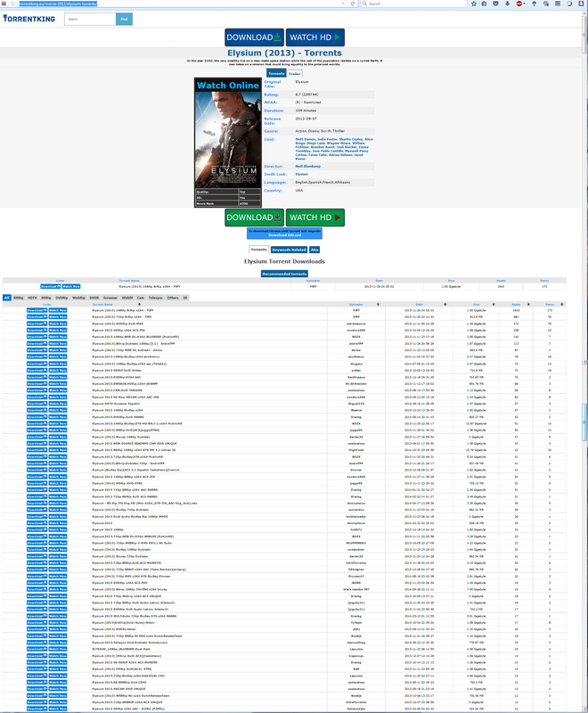Open the Aka tab
The height and width of the screenshot is (713, 588).
(314, 250)
